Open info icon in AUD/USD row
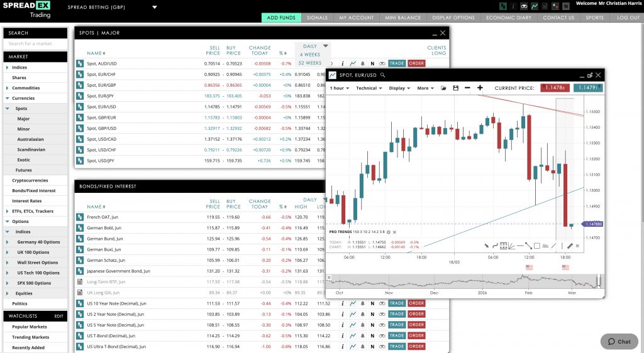The image size is (644, 353). point(343,63)
